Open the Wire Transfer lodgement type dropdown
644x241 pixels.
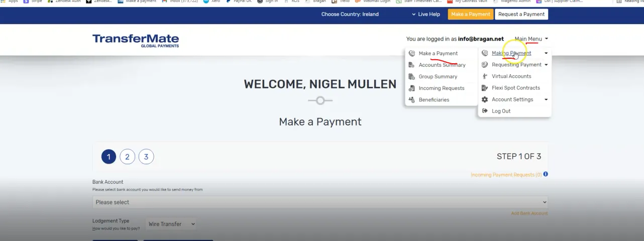(171, 224)
